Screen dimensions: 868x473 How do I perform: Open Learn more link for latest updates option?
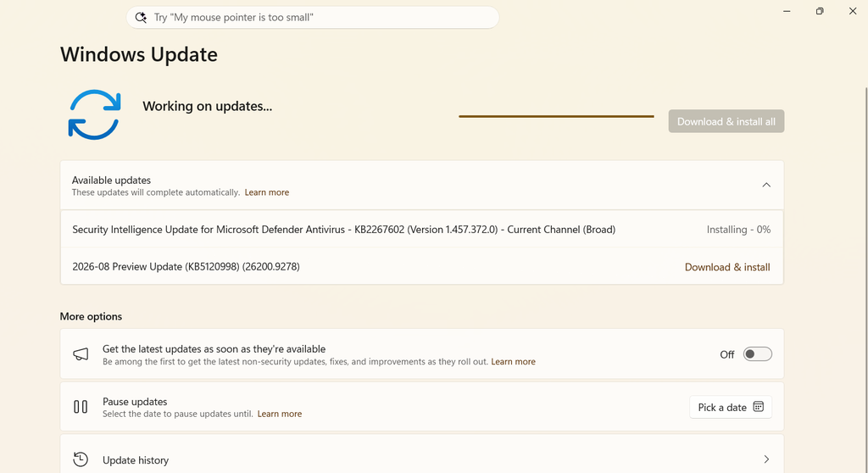pyautogui.click(x=513, y=362)
